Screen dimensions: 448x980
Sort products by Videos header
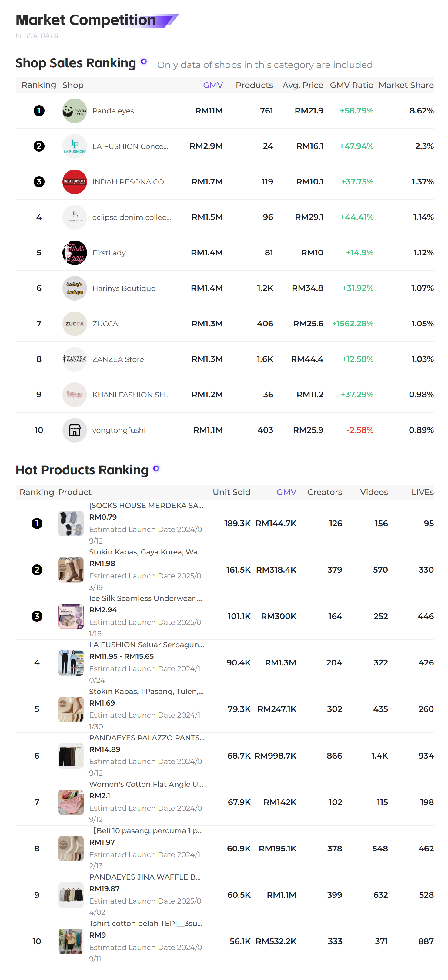tap(374, 492)
